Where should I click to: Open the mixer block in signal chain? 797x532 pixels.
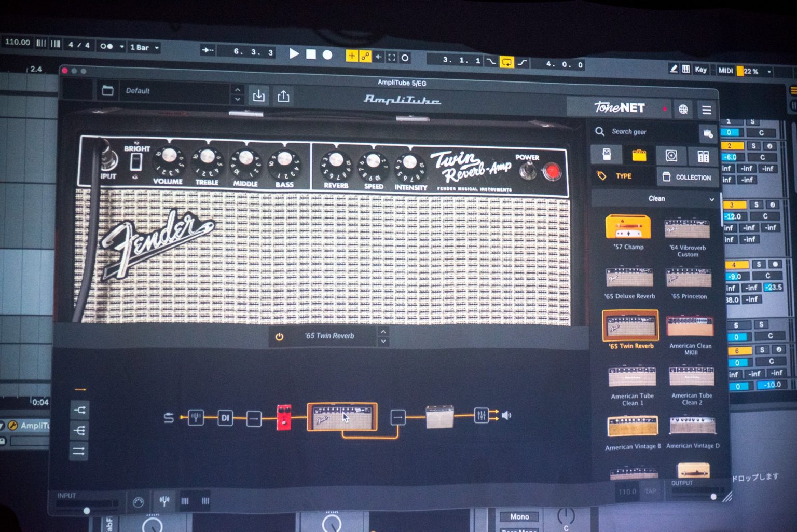(x=481, y=416)
